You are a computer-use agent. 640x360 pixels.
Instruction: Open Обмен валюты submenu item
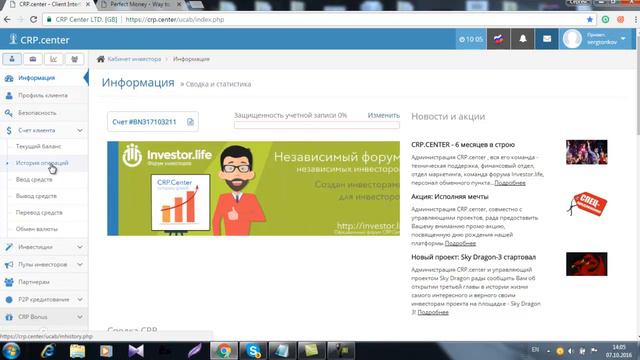(37, 229)
